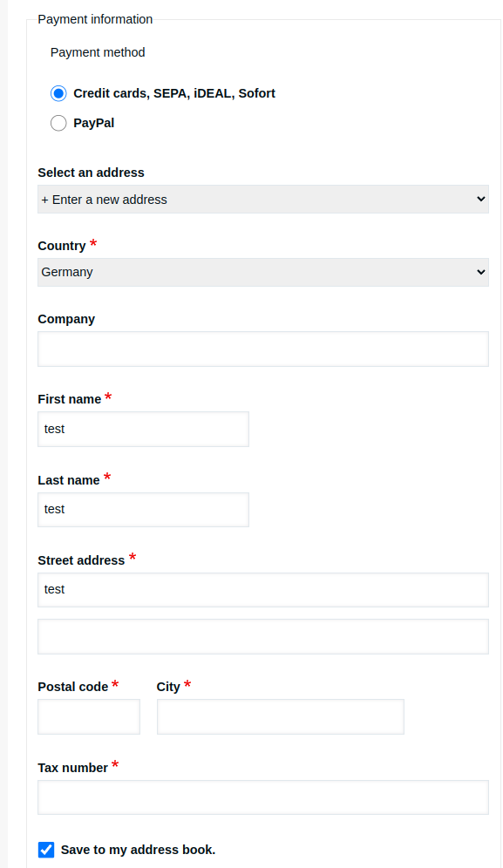The width and height of the screenshot is (503, 868).
Task: Click the Last name field containing test
Action: pos(143,509)
